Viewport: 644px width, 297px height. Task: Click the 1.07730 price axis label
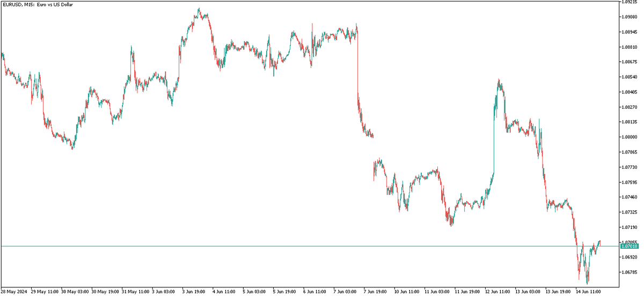point(630,167)
